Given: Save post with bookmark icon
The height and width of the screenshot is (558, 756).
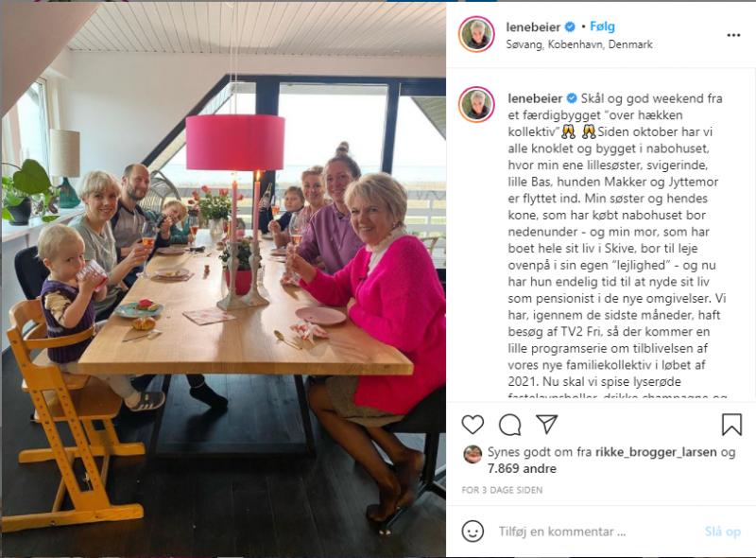Looking at the screenshot, I should click(731, 425).
